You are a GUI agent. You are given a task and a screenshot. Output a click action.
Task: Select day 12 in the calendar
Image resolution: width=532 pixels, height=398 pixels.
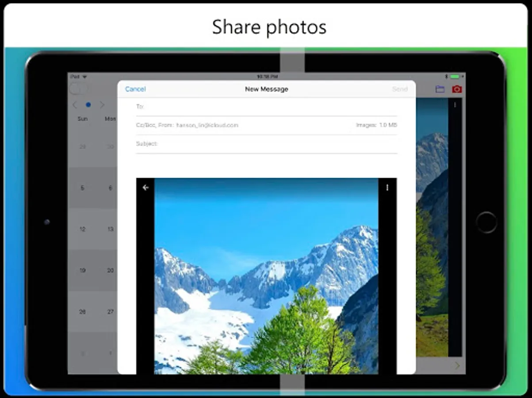[x=82, y=229]
